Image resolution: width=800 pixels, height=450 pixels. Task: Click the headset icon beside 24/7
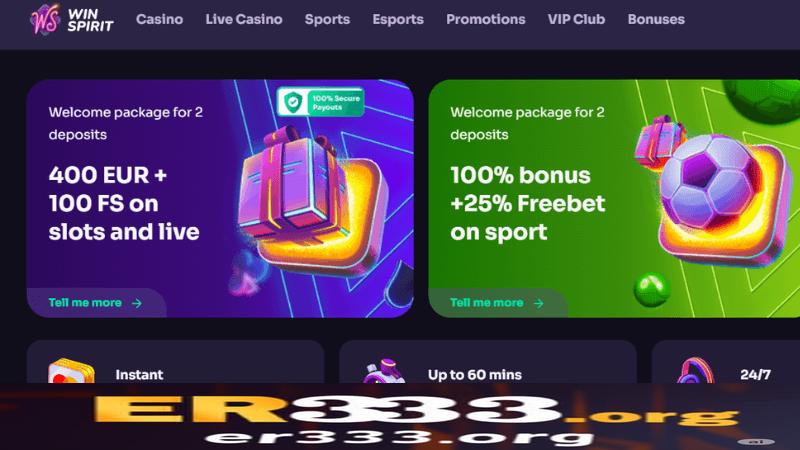695,371
